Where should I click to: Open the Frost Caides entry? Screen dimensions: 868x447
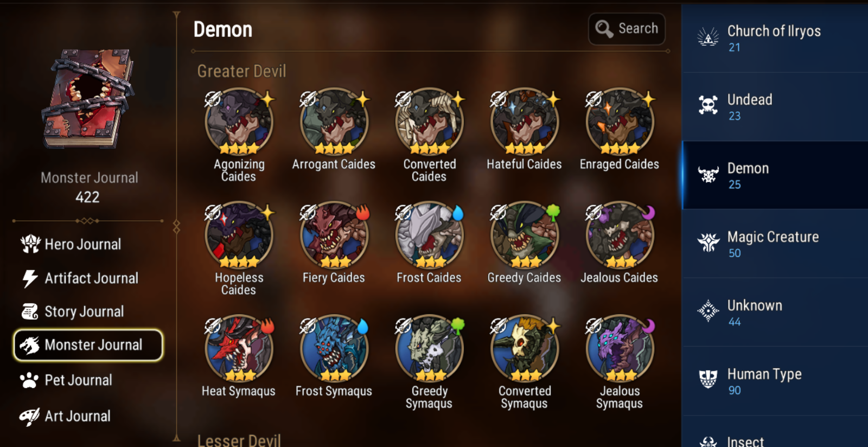tap(429, 235)
